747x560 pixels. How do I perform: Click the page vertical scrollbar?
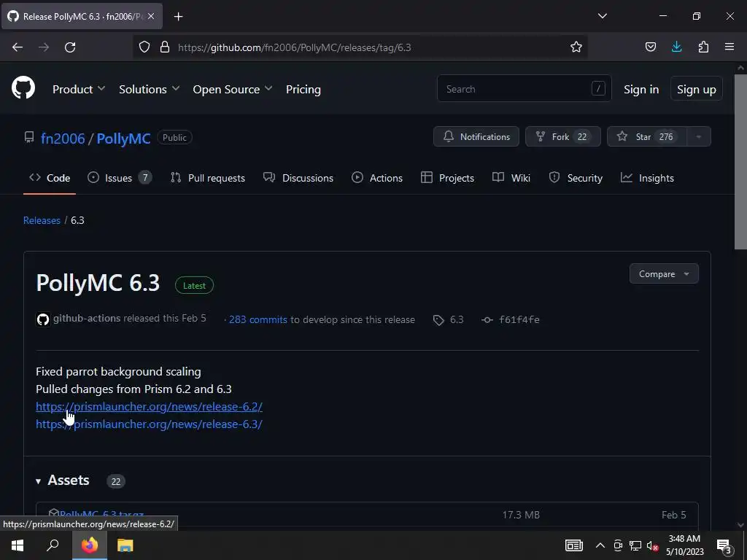coord(740,160)
